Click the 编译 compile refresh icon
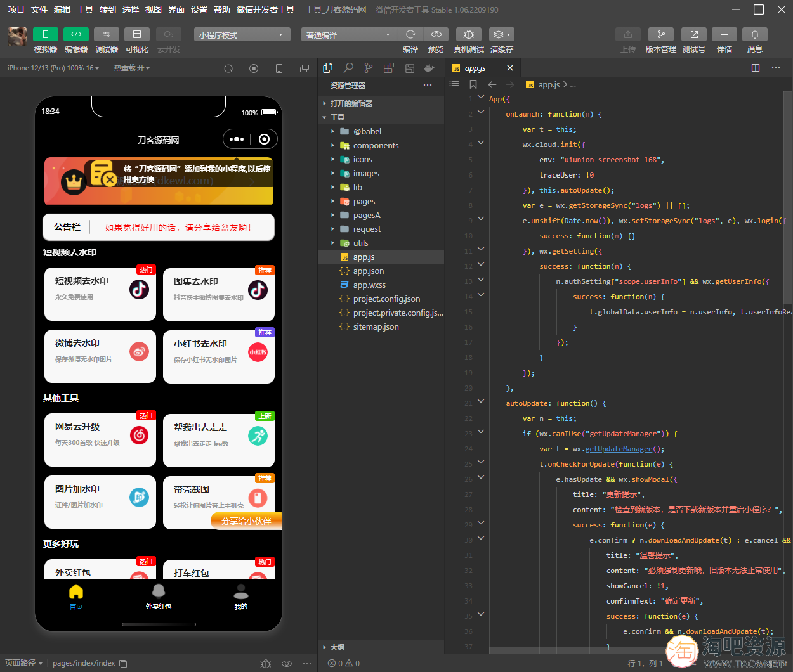 click(x=410, y=34)
